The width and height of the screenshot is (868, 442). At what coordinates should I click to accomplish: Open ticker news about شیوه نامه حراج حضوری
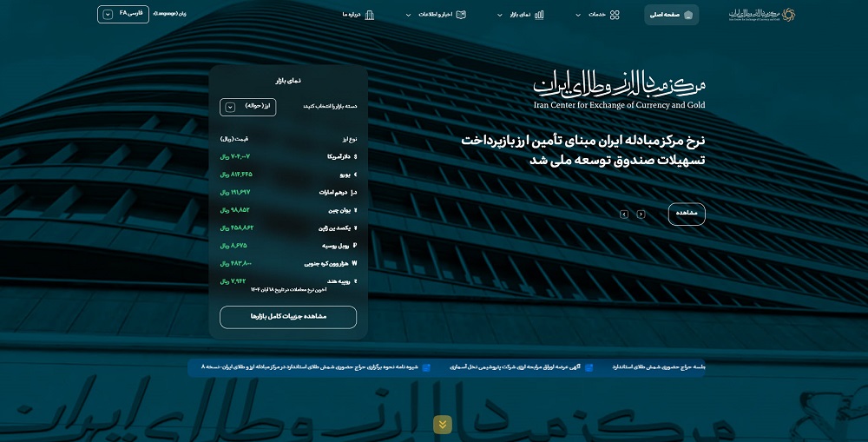coord(309,367)
